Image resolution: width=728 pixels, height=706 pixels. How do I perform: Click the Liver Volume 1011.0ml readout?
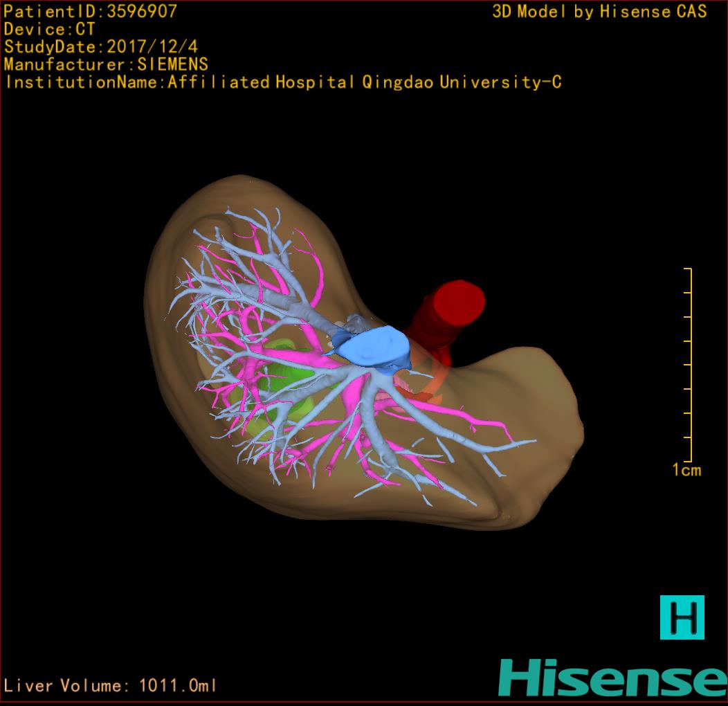[111, 686]
